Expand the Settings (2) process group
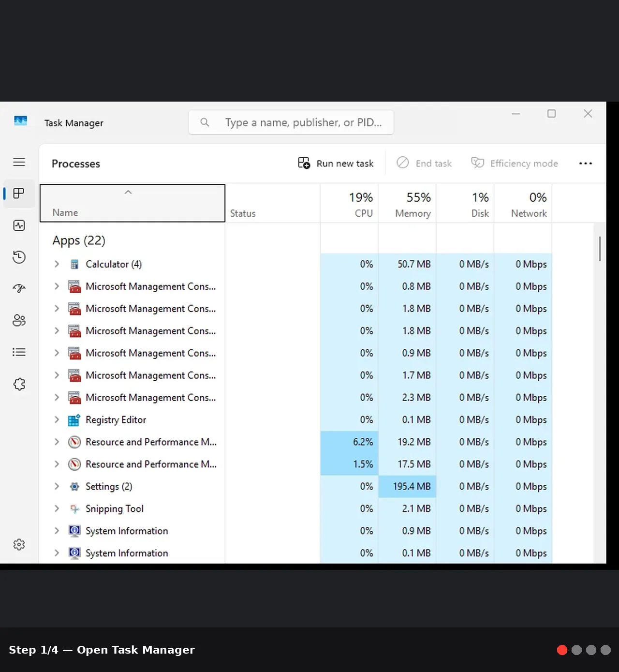This screenshot has width=619, height=672. click(x=57, y=486)
